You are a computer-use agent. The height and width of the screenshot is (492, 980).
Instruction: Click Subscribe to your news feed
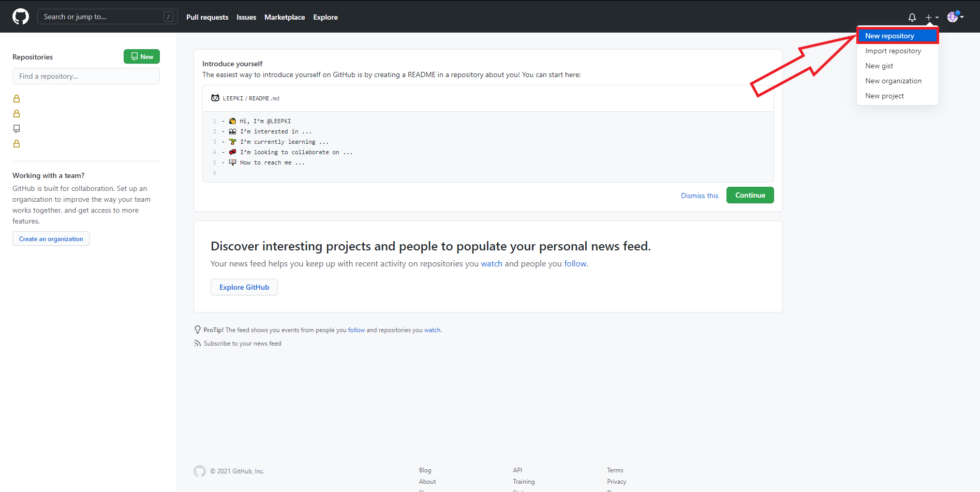click(242, 344)
